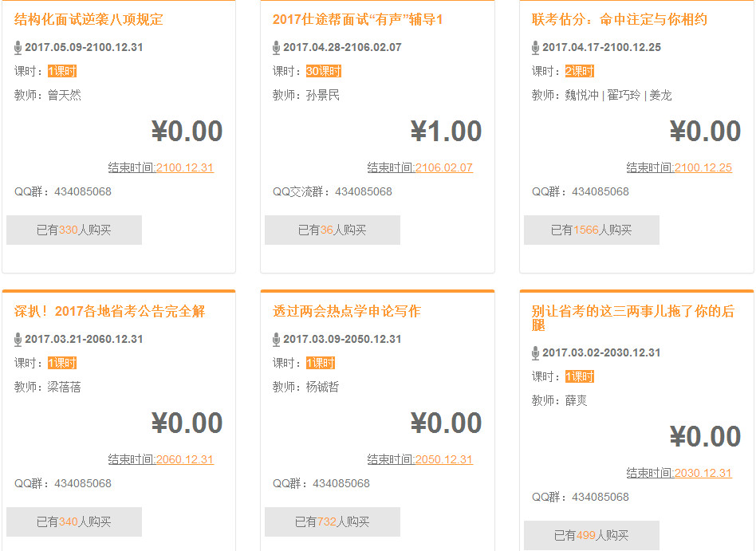
Task: Open course 联考估分：命中注定与你相约
Action: click(x=619, y=20)
